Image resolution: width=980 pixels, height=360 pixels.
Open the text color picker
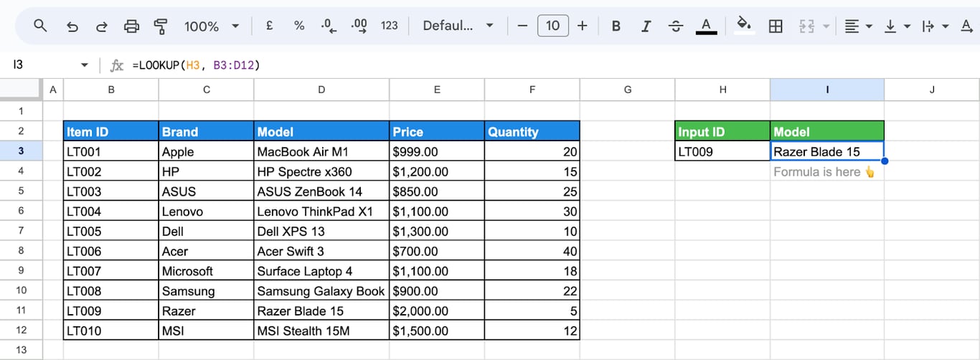pyautogui.click(x=706, y=26)
